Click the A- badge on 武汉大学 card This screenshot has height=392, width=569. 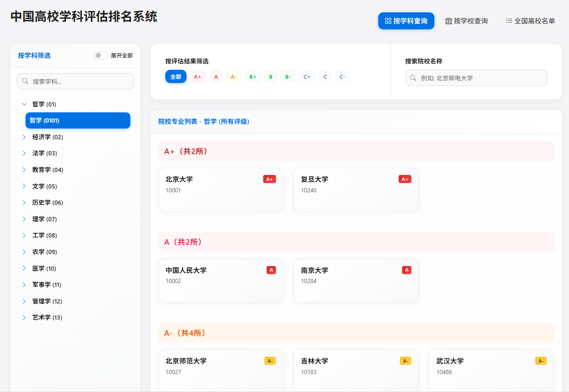pos(541,361)
